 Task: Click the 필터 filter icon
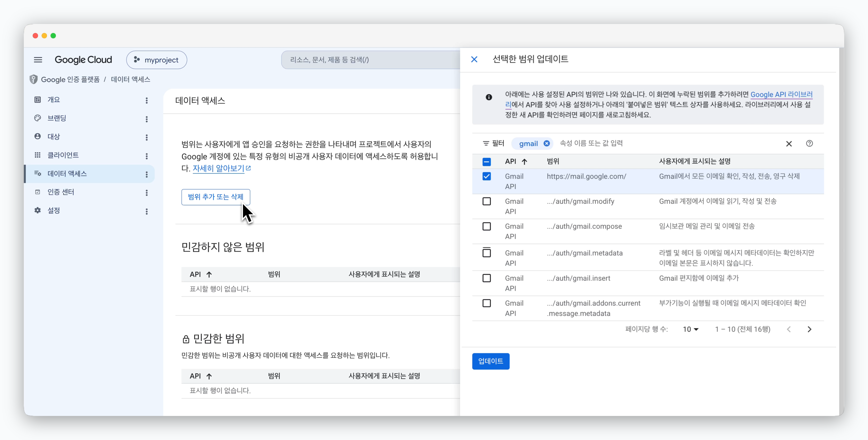point(486,144)
